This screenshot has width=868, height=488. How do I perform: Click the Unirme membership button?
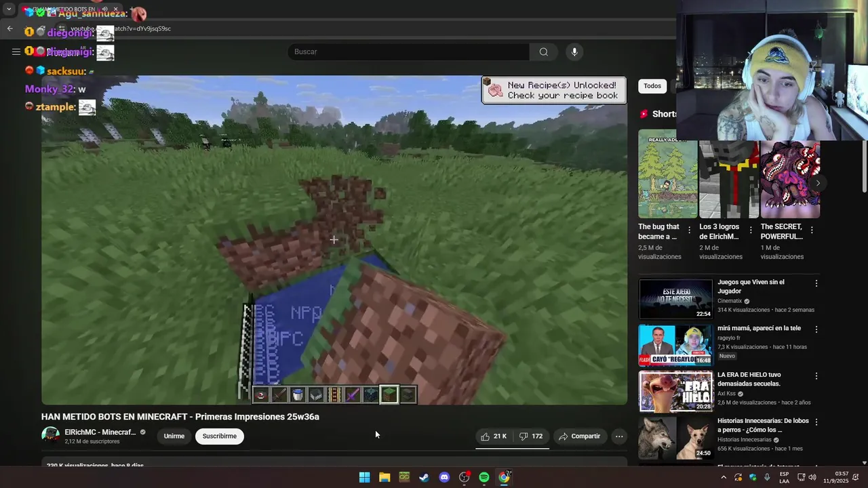pyautogui.click(x=174, y=436)
